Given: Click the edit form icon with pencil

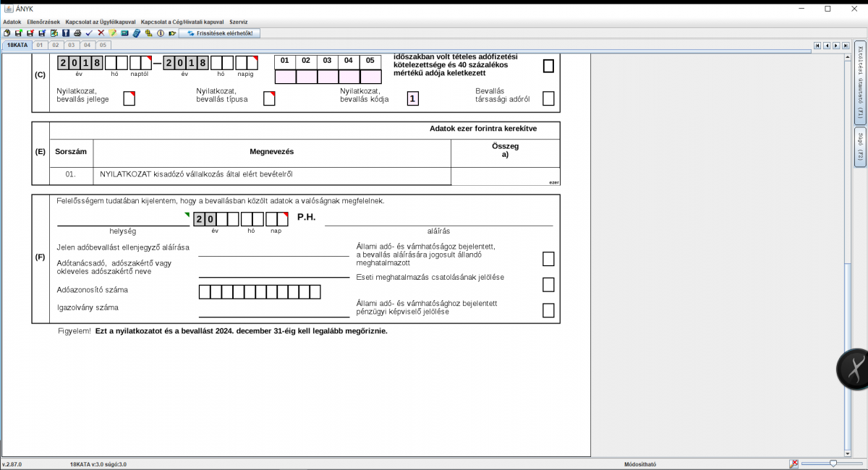Looking at the screenshot, I should click(54, 33).
